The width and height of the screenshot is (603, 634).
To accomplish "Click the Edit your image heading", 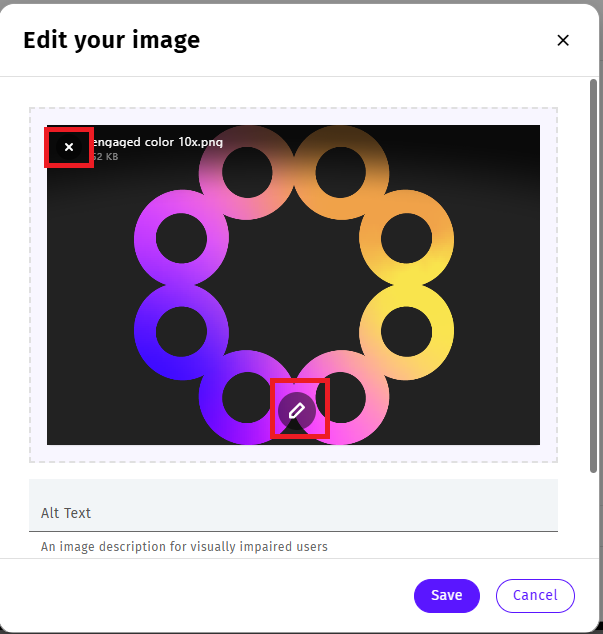I will [111, 40].
